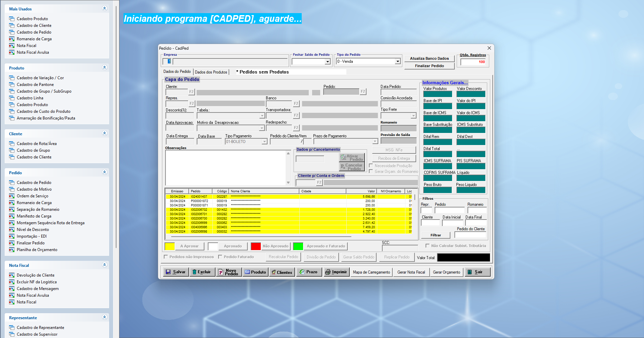Click the red Não Aprovado color swatch
The image size is (644, 338).
pos(256,246)
